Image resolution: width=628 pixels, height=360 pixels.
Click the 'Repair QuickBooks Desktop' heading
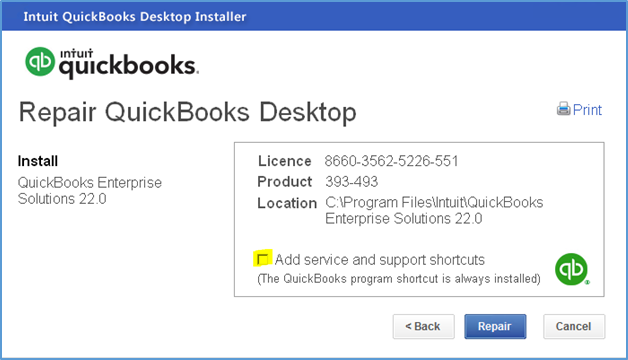187,112
